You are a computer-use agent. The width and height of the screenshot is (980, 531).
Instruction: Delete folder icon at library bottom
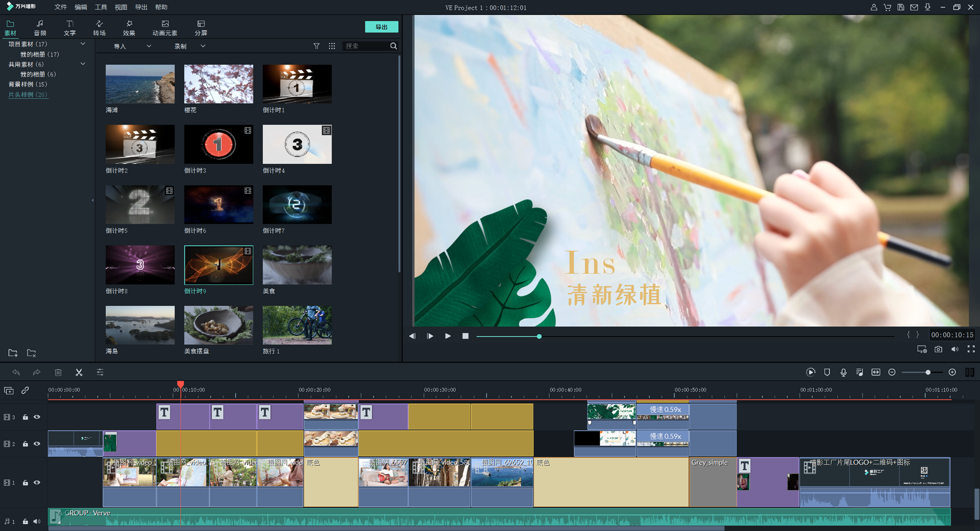click(31, 353)
